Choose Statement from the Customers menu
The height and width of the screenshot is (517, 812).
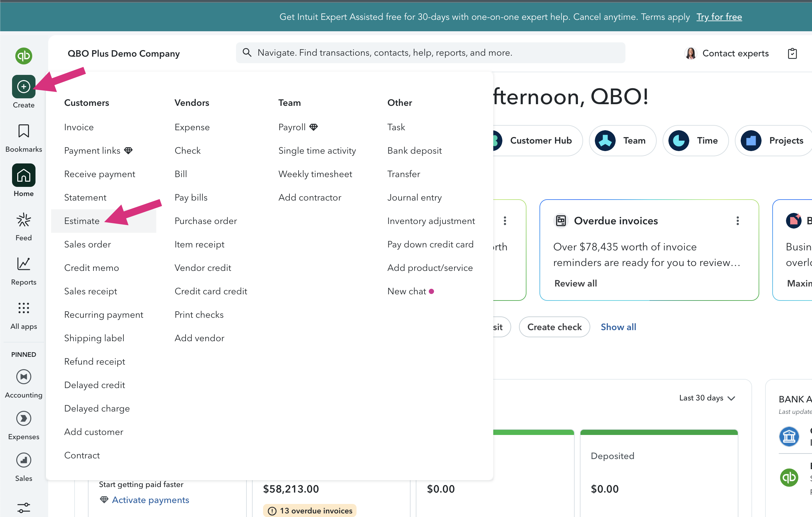coord(85,197)
